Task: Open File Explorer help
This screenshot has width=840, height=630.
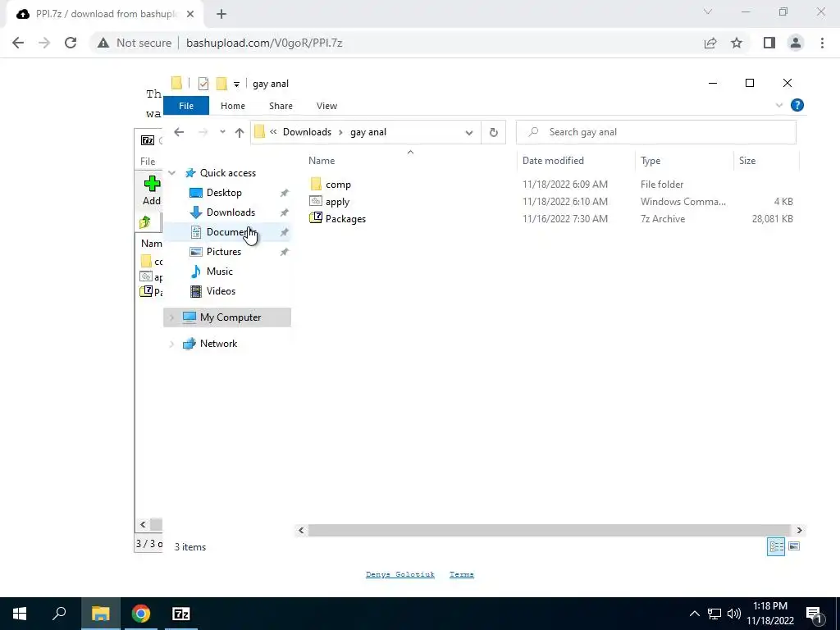Action: tap(797, 106)
